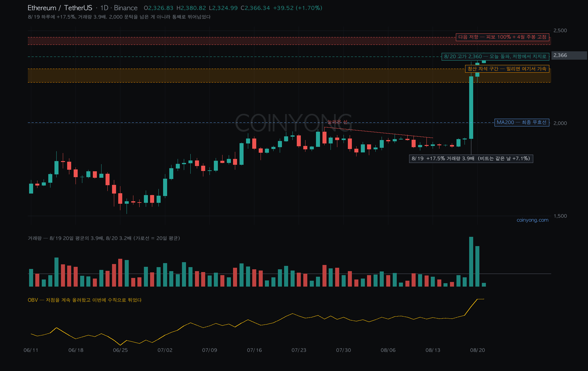Viewport: 588px width, 371px height.
Task: Click the current price tag 2,366
Action: [x=569, y=55]
